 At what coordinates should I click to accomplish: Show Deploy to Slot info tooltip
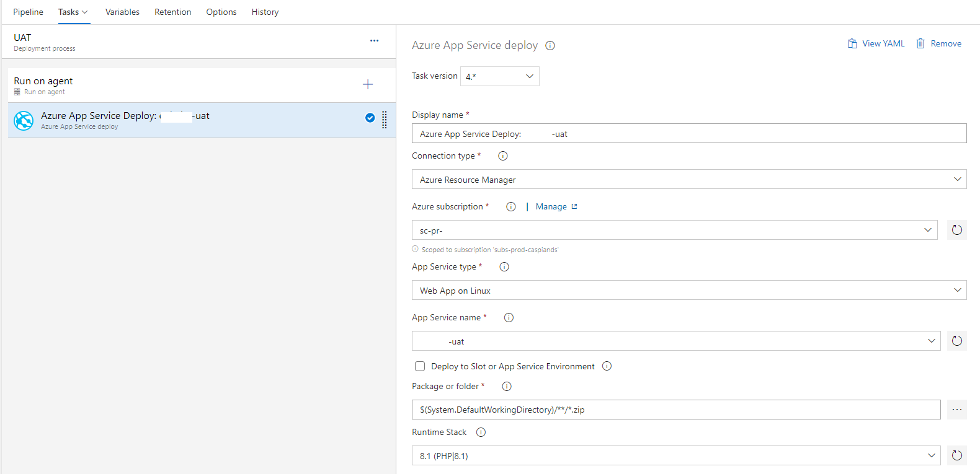pos(607,366)
